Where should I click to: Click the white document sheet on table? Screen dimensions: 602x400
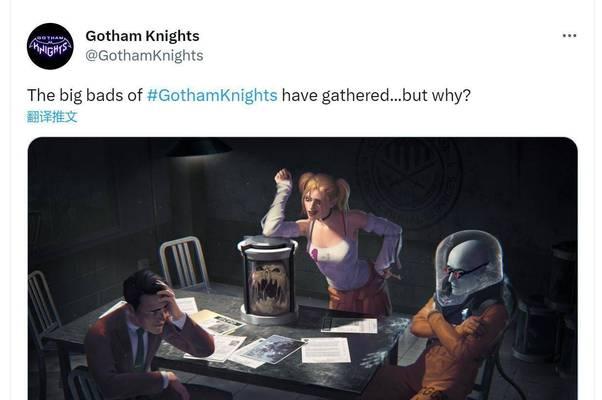326,350
